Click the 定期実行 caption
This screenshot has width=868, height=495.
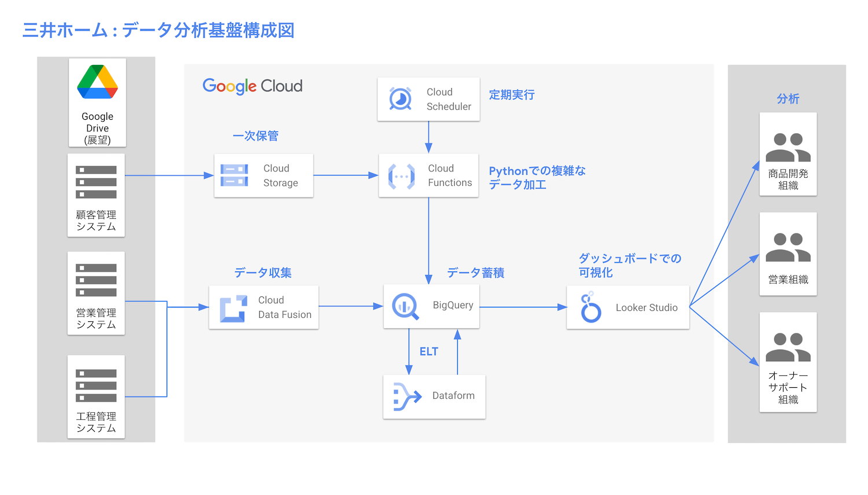click(x=512, y=95)
